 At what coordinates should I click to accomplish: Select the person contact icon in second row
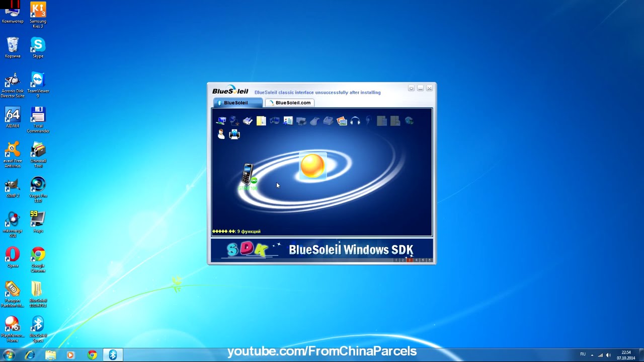(221, 134)
